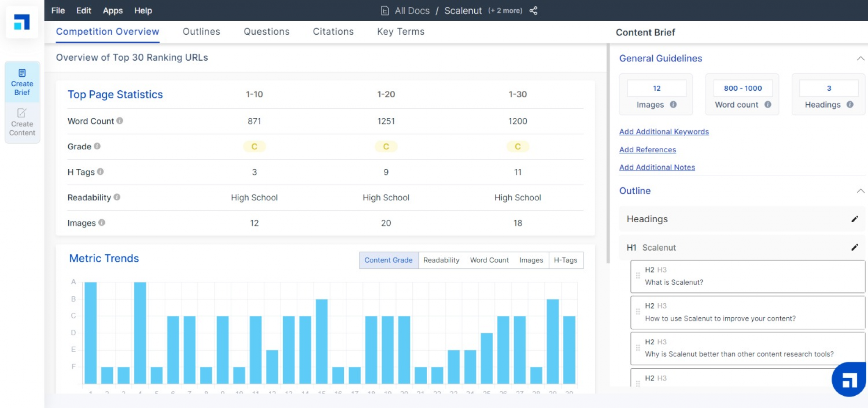The image size is (868, 408).
Task: Click drag handle of 'What is Scalenut?' heading
Action: [638, 276]
